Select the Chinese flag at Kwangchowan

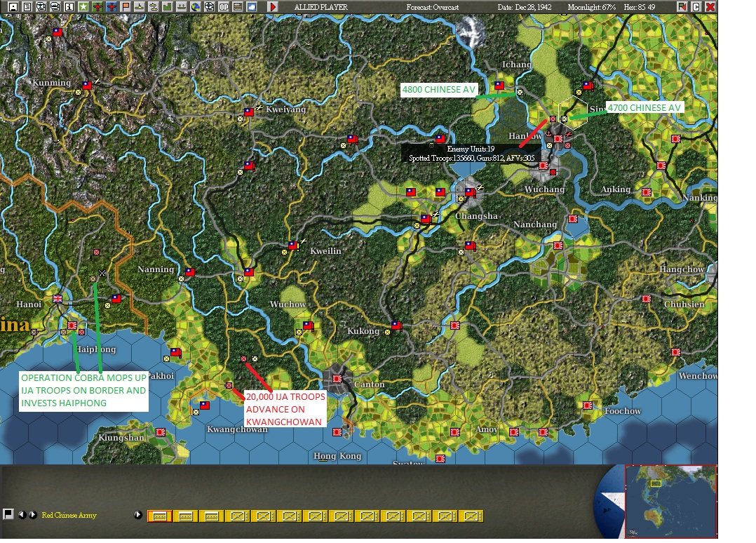click(205, 405)
